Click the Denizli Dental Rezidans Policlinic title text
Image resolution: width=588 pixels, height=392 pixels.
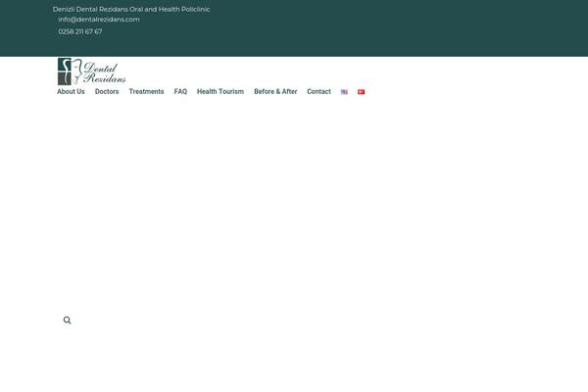131,9
